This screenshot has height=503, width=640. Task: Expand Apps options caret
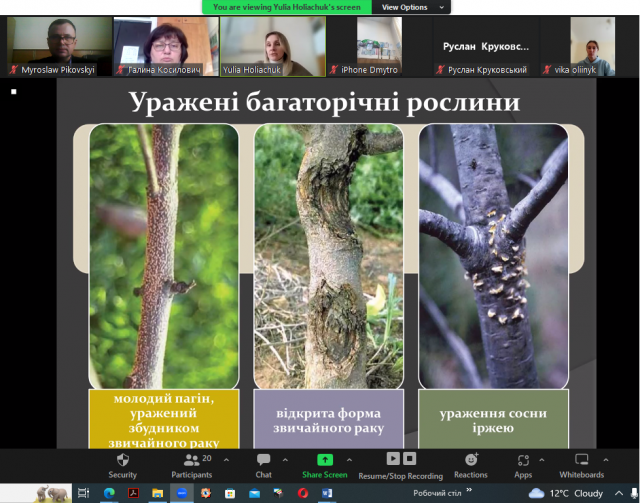point(542,460)
